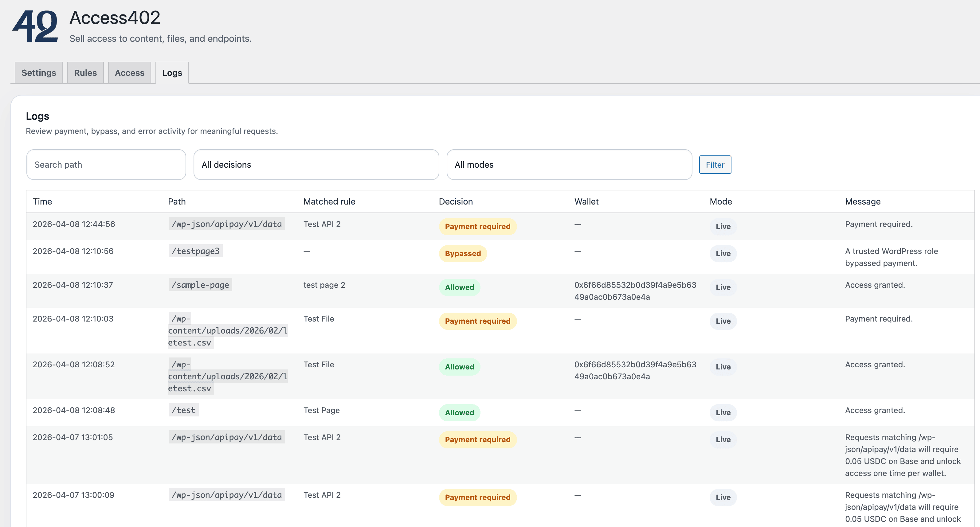Click csv file path in 12:10:03 row

pos(228,330)
